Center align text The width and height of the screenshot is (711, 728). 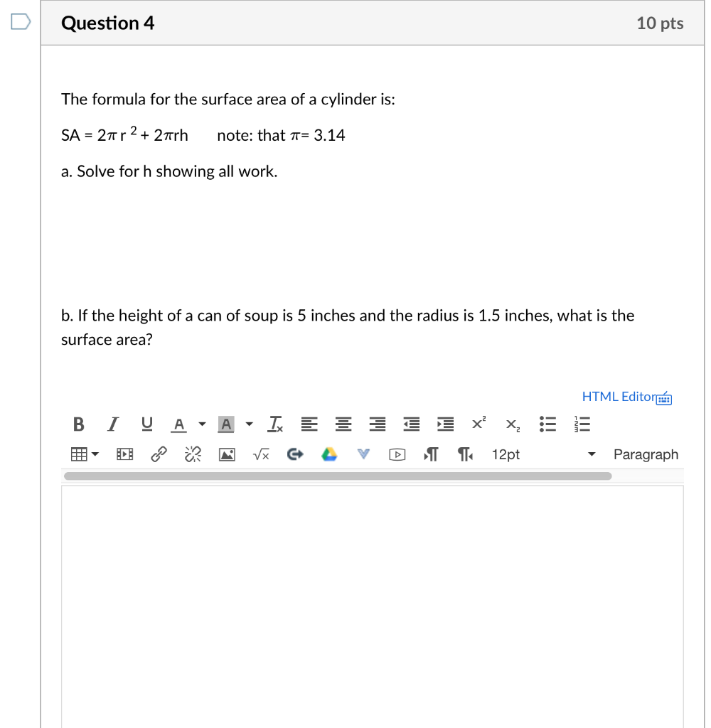[343, 424]
